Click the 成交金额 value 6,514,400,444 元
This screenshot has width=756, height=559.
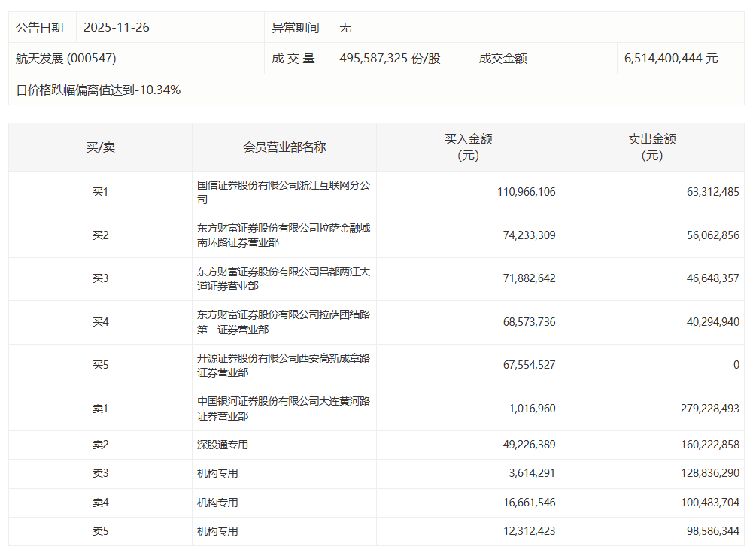[671, 58]
